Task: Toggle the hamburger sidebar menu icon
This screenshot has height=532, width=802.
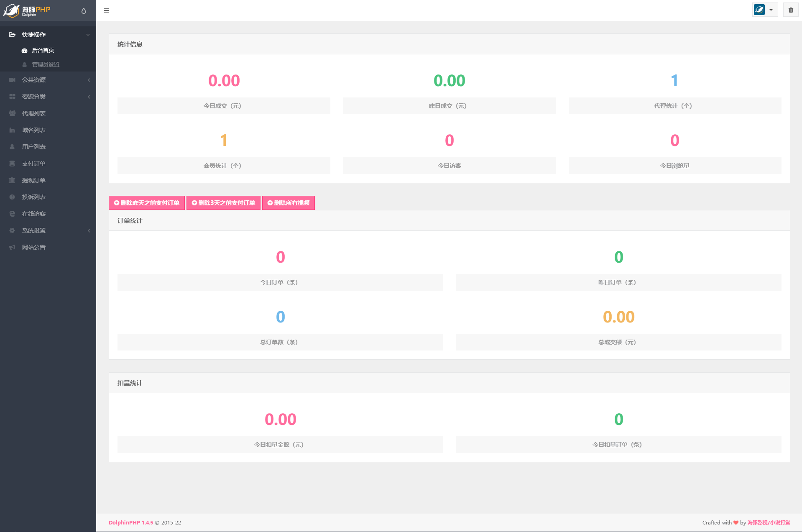Action: (x=107, y=10)
